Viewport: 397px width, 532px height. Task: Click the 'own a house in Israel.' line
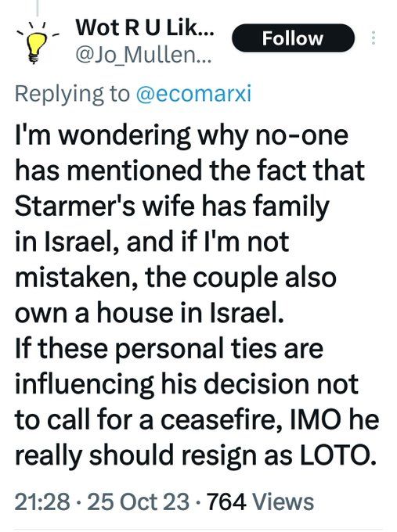[x=149, y=313]
